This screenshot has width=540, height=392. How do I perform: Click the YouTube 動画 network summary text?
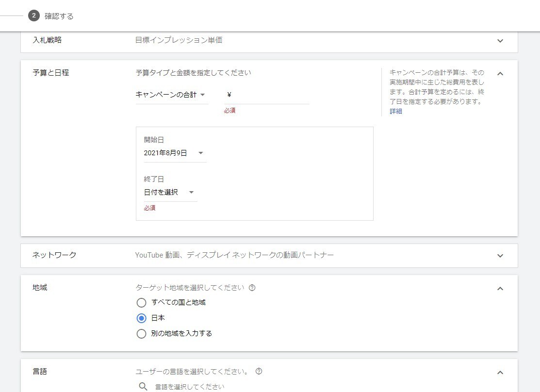pos(234,255)
